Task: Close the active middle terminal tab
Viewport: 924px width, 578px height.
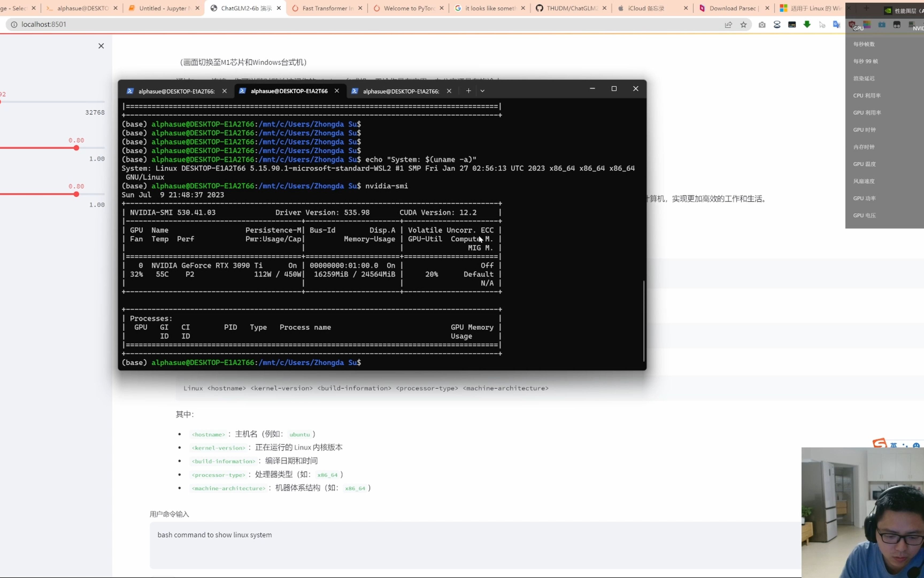Action: click(x=337, y=91)
